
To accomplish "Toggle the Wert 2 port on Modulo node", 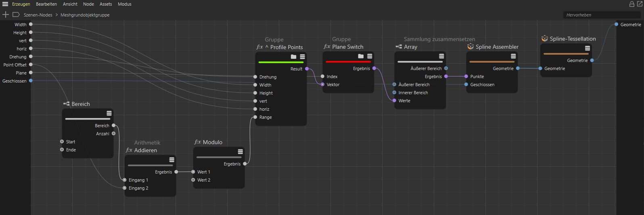I will (193, 180).
